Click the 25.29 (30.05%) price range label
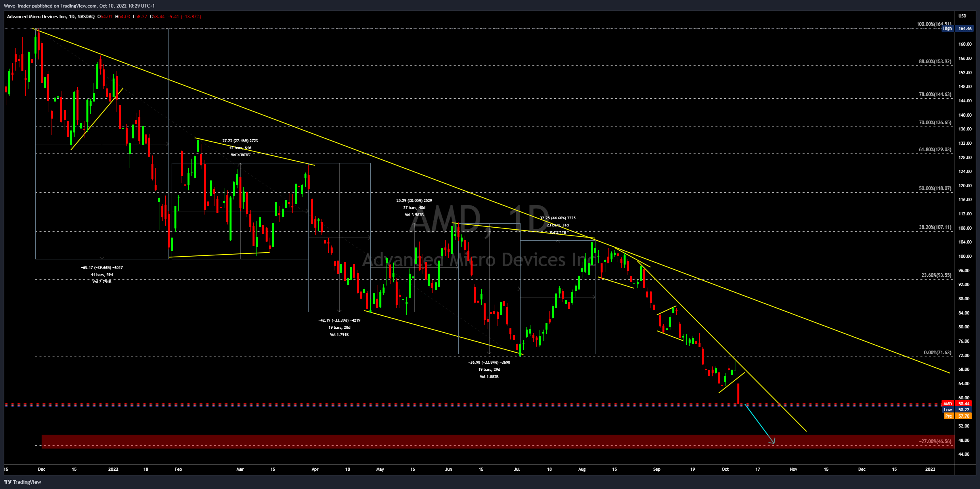 pos(414,201)
